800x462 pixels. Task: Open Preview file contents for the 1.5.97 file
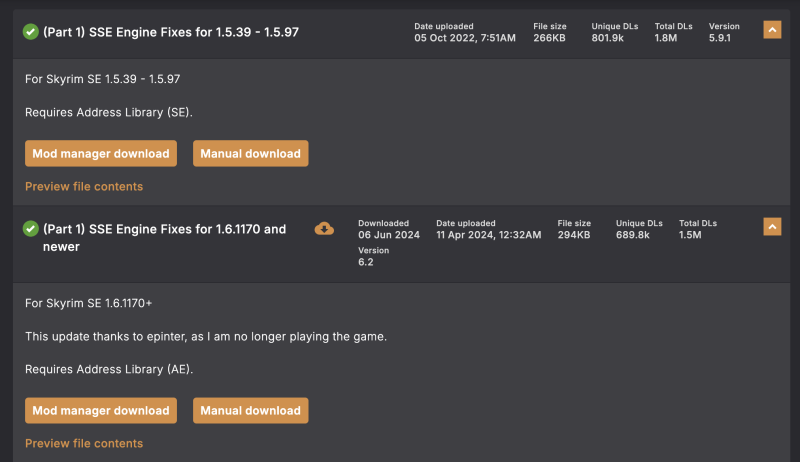(84, 187)
